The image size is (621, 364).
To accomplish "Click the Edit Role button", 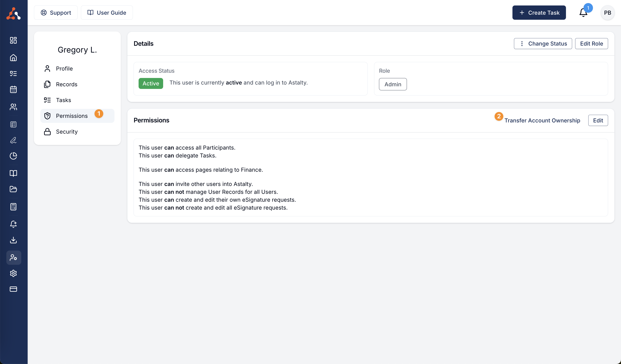I will click(x=591, y=44).
